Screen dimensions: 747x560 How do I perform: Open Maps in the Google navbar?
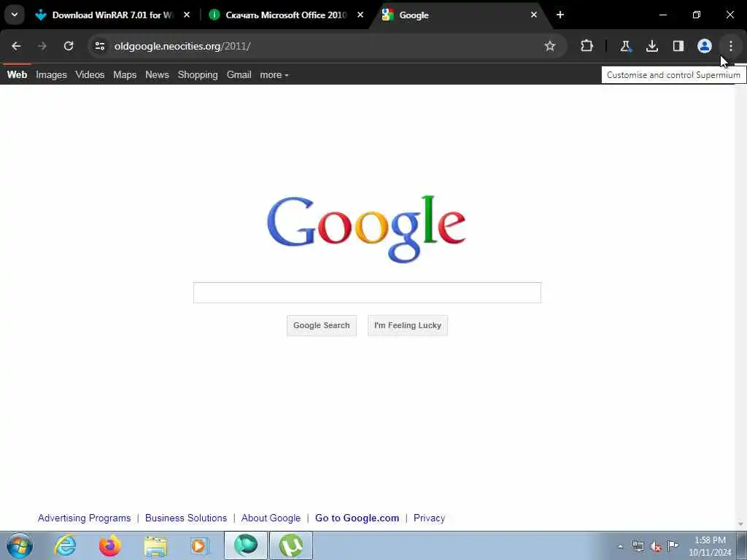(x=125, y=75)
